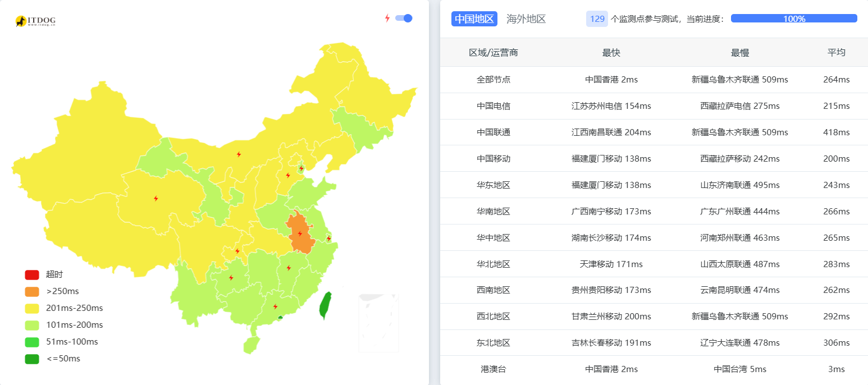Click the red 超时 legend swatch

tap(32, 275)
